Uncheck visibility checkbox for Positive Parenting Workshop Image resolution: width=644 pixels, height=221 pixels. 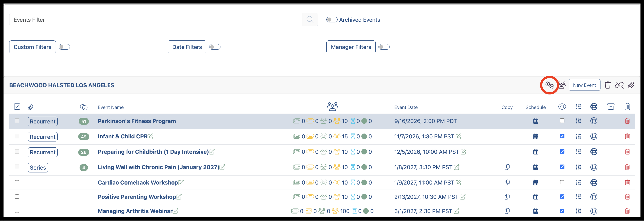562,197
